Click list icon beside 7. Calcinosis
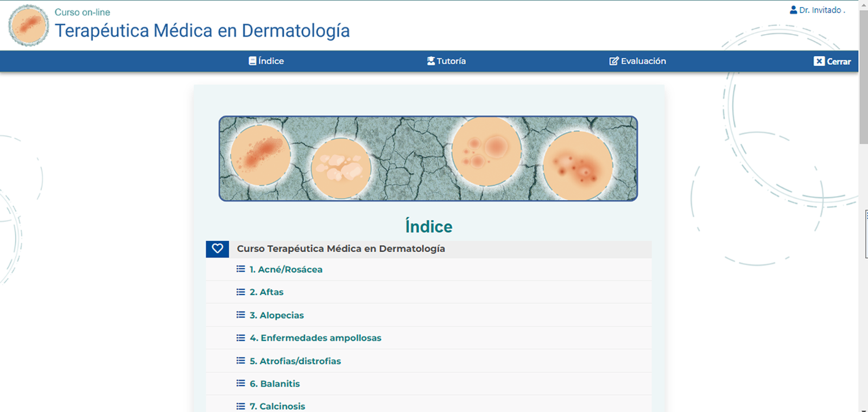Viewport: 868px width, 412px height. point(240,406)
